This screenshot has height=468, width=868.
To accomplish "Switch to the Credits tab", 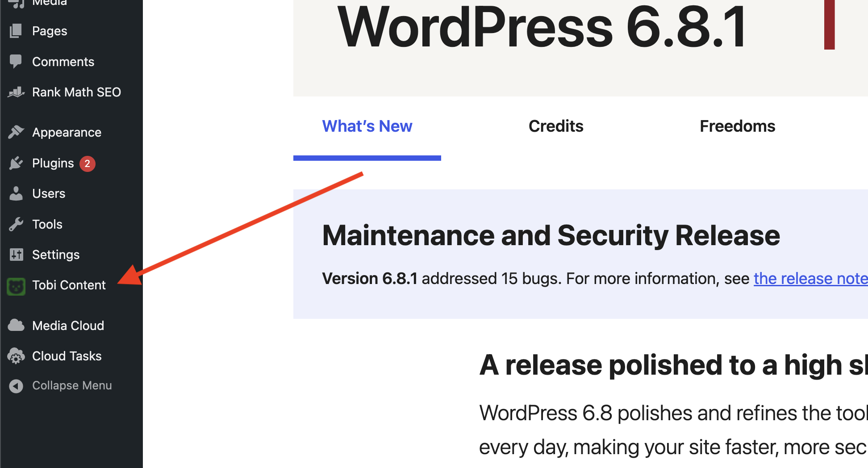I will click(x=556, y=126).
